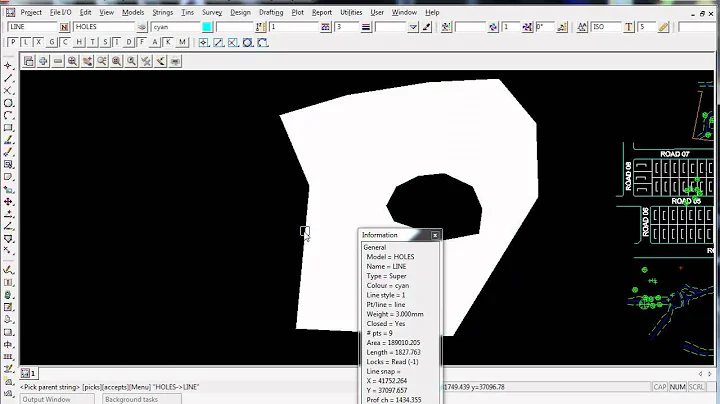Toggle the 'G' grid snap button
Viewport: 720px width, 404px height.
click(x=52, y=42)
